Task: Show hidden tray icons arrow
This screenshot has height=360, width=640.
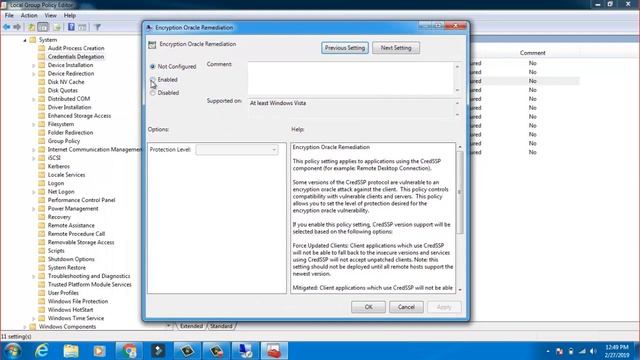Action: (548, 351)
